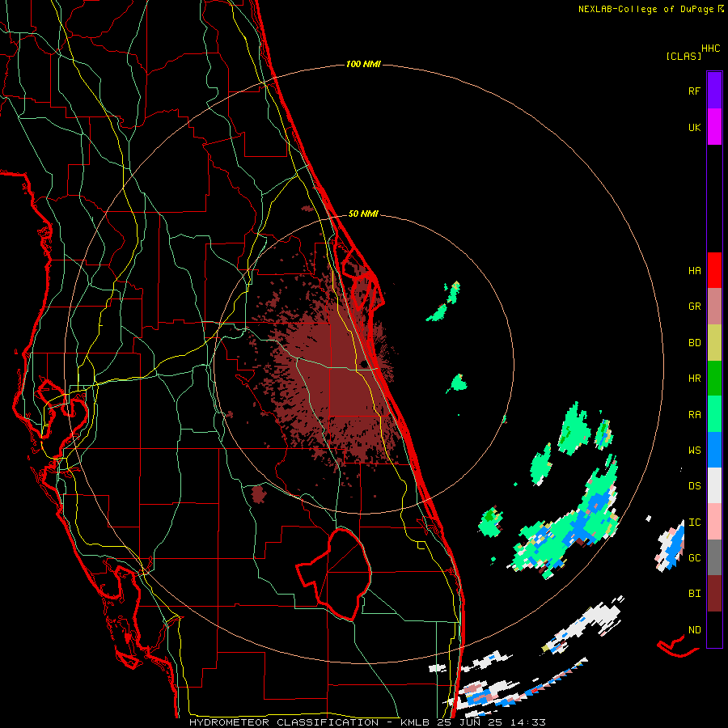The image size is (728, 728).
Task: Select the BI brown legend swatch
Action: click(714, 594)
